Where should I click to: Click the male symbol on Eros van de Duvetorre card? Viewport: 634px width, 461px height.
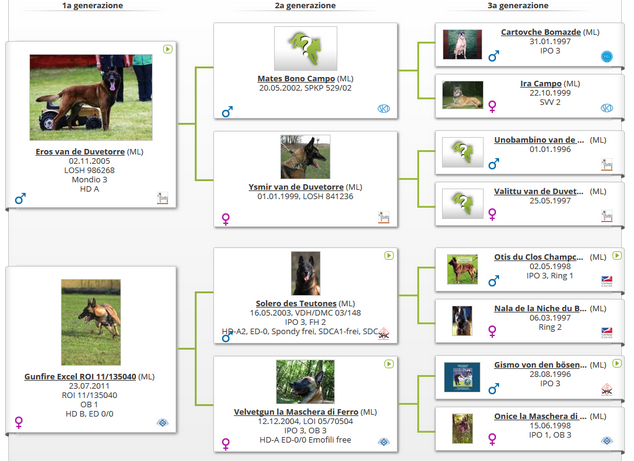click(x=20, y=199)
